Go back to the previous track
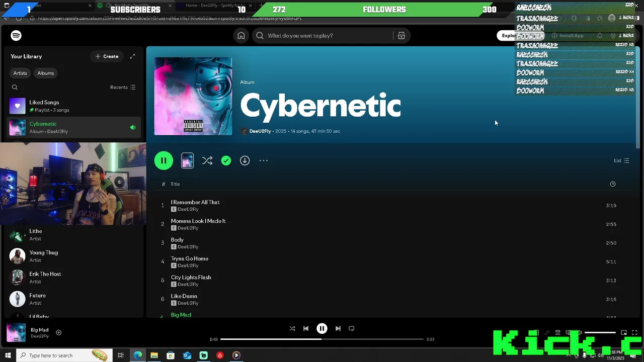 [x=305, y=328]
